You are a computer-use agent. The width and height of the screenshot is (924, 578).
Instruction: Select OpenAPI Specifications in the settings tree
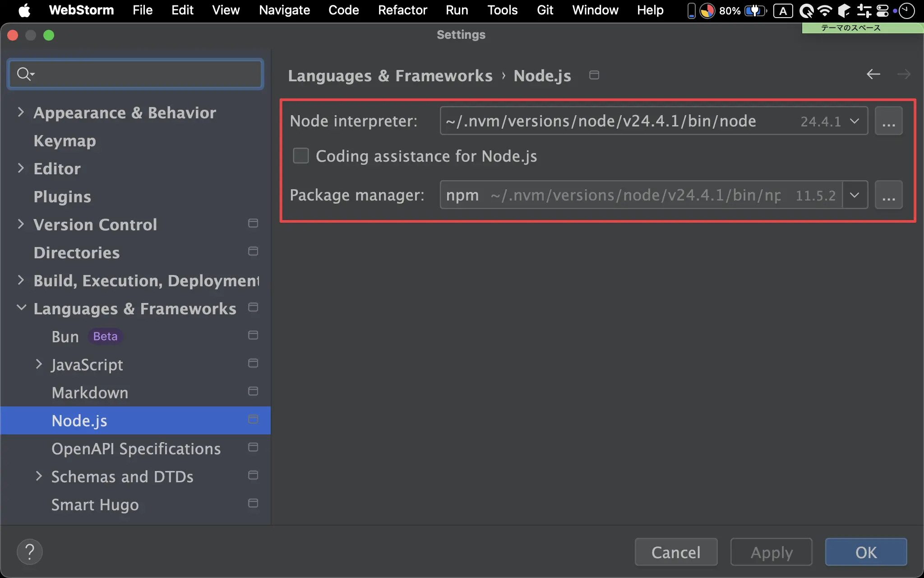(x=136, y=448)
